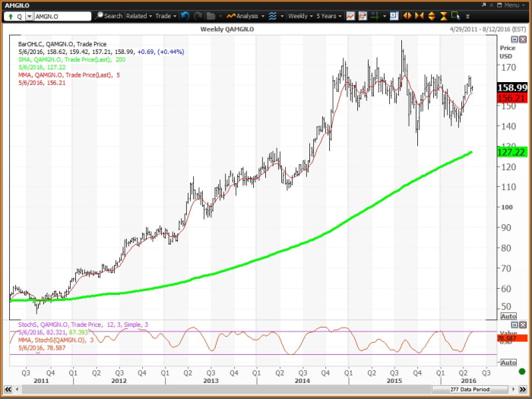Click the horizontal expand arrows icon
532x399 pixels.
[407, 15]
